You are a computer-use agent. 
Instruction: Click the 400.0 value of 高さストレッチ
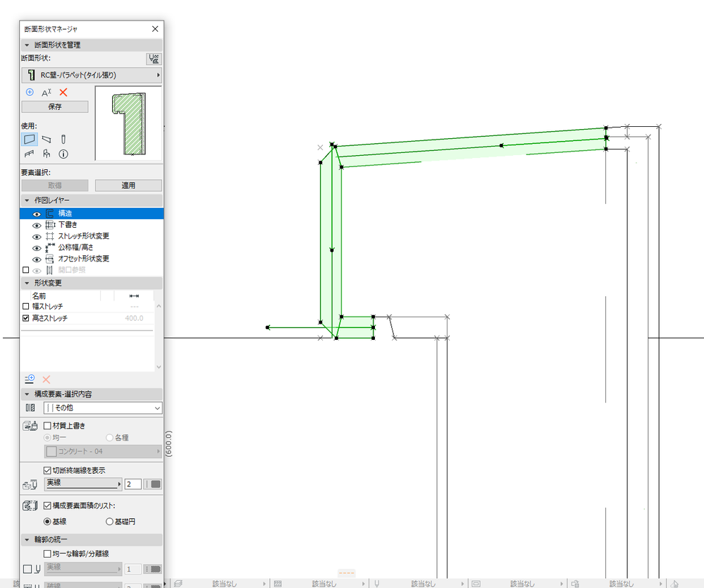point(134,318)
